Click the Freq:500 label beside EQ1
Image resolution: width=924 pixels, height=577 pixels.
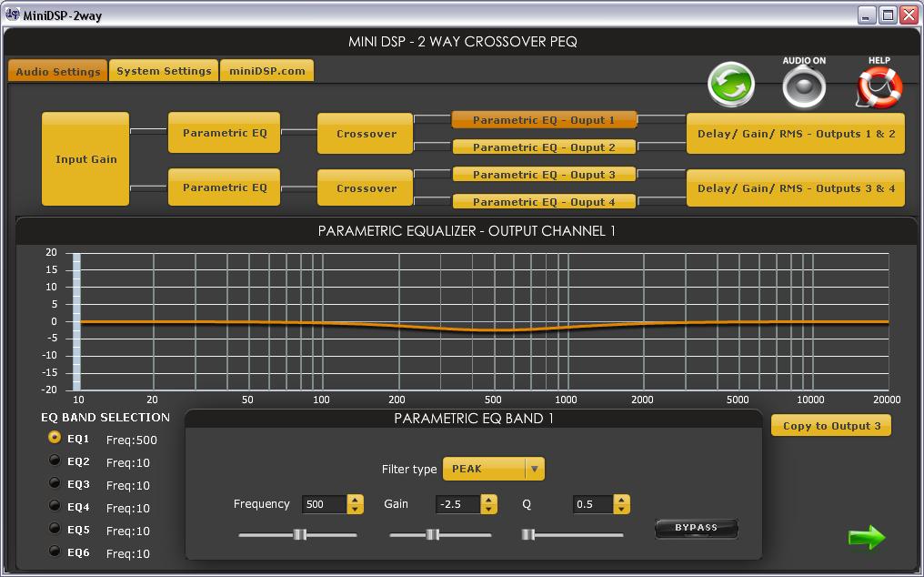(131, 440)
